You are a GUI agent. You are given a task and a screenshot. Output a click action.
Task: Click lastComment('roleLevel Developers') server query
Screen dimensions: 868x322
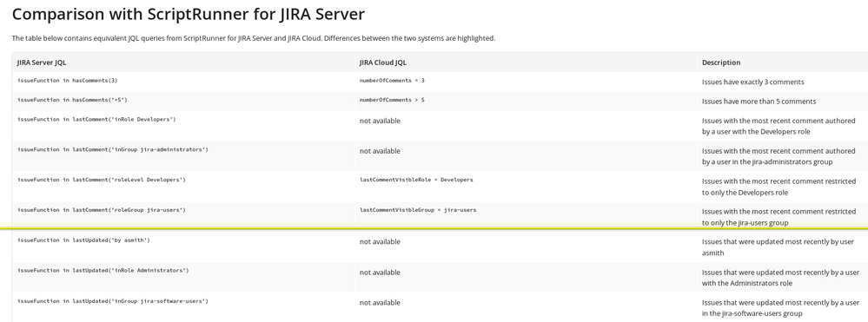tap(102, 180)
